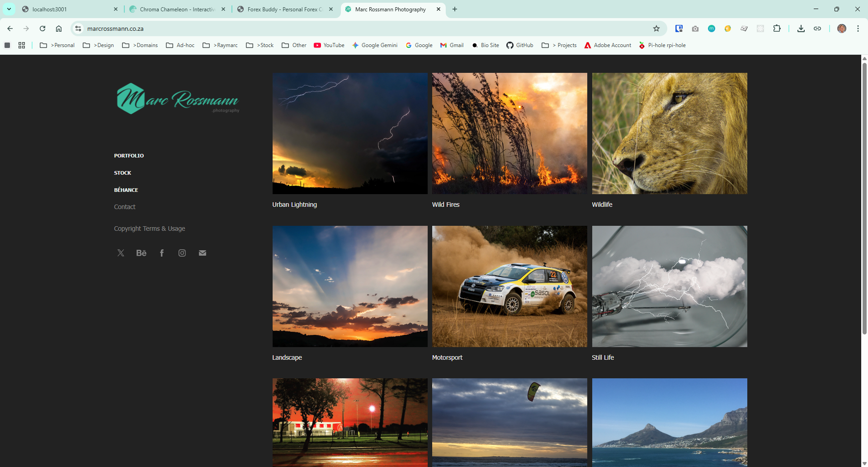Open the browser Extensions puzzle icon
The image size is (868, 467).
[777, 29]
